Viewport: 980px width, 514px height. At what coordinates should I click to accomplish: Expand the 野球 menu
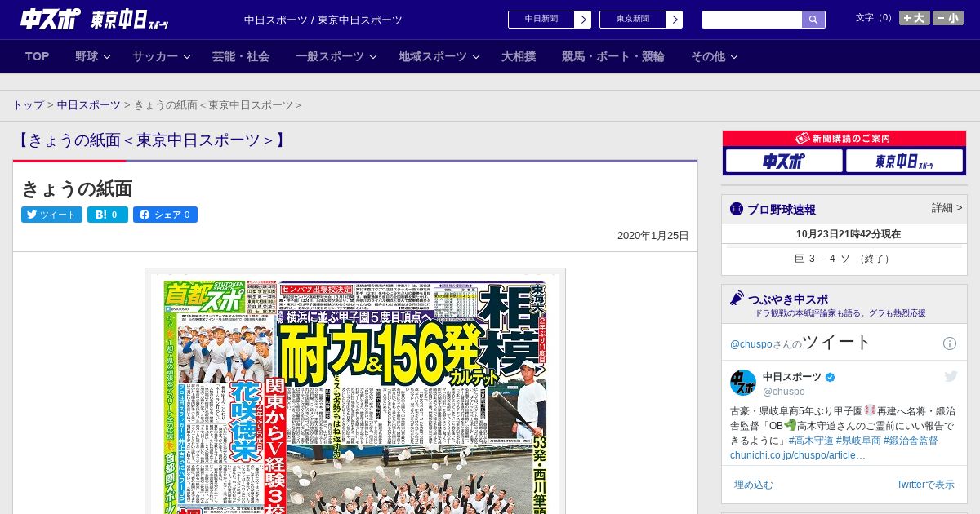pos(93,56)
